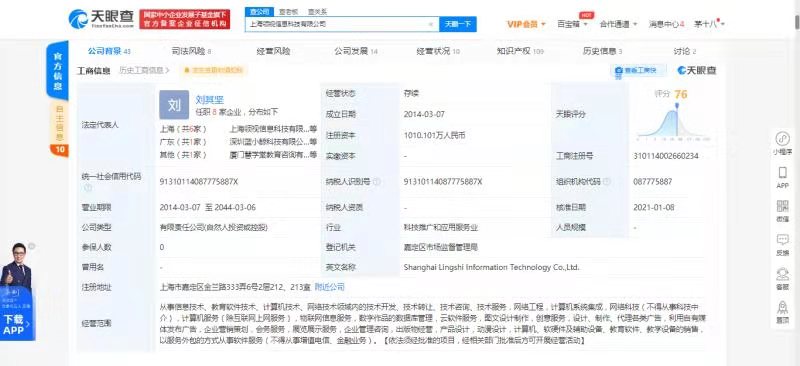Image resolution: width=800 pixels, height=366 pixels.
Task: Switch to the 公司背景 tab
Action: point(109,51)
